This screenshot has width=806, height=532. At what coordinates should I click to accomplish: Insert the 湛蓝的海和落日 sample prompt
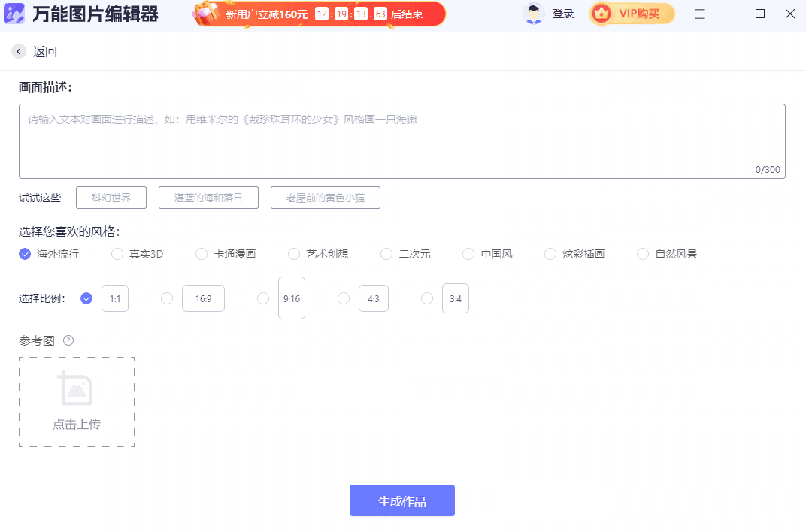(x=208, y=197)
